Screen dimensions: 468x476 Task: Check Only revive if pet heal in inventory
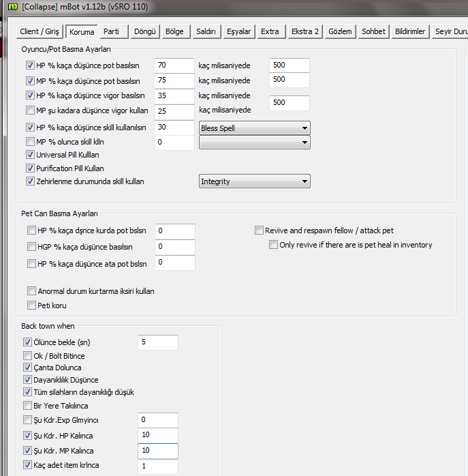[273, 245]
